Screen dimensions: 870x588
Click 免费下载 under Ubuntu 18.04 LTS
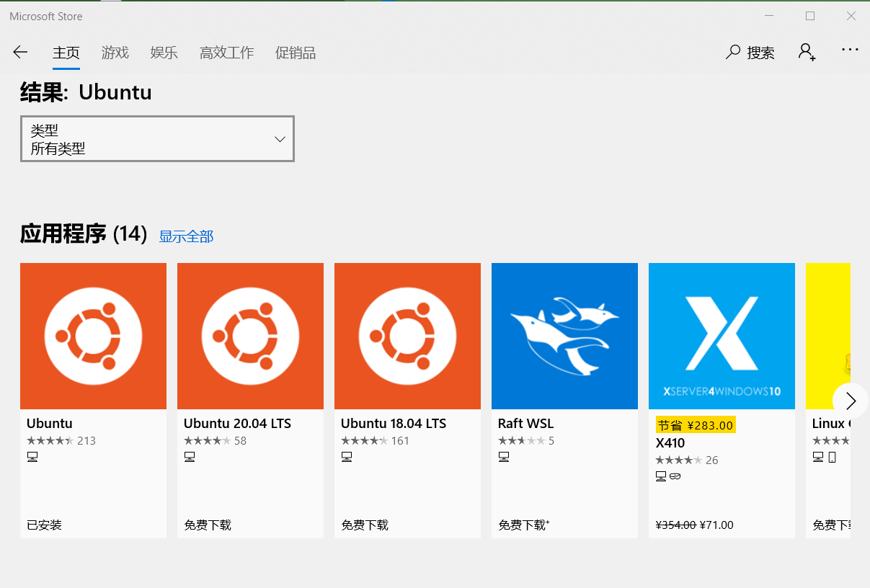coord(365,525)
